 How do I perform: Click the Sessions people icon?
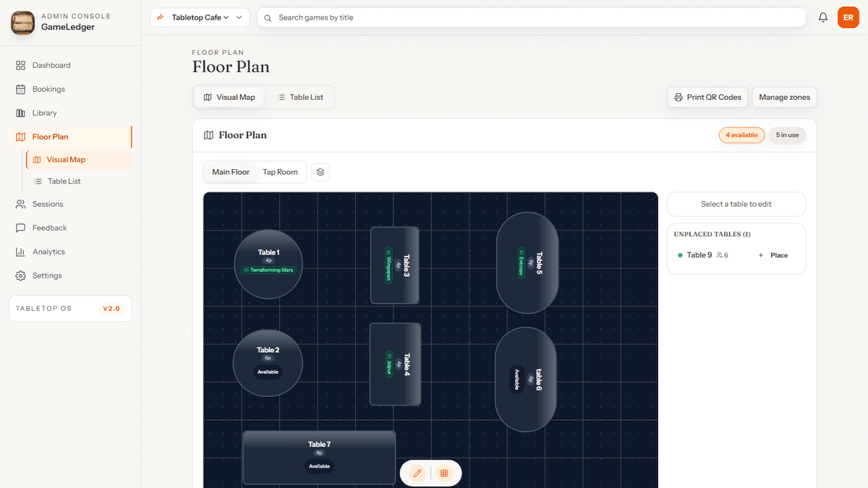click(20, 204)
